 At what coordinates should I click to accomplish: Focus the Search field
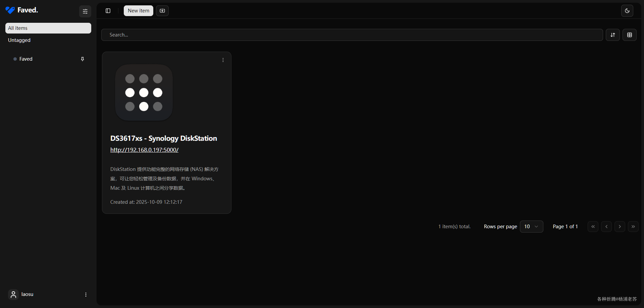[352, 35]
